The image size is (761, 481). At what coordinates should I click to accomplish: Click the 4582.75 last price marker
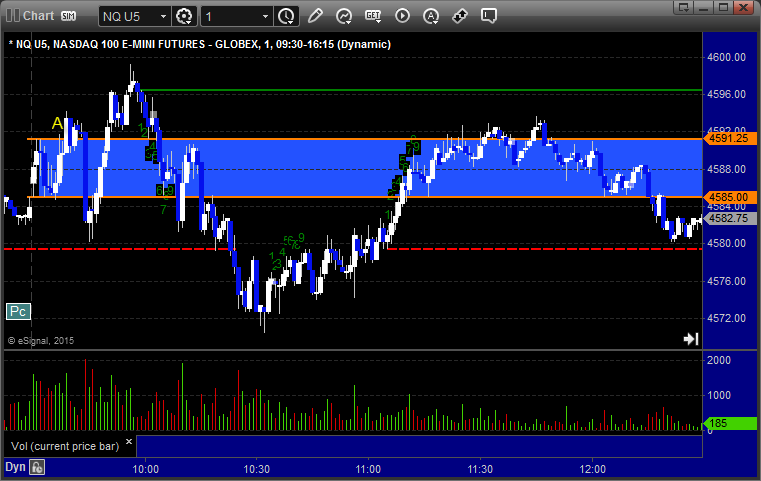pyautogui.click(x=729, y=218)
